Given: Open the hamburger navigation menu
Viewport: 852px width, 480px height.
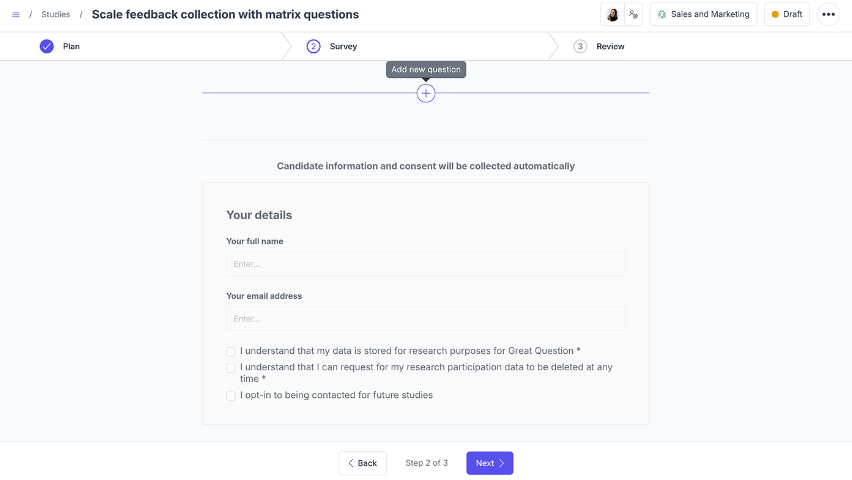Looking at the screenshot, I should pos(15,15).
